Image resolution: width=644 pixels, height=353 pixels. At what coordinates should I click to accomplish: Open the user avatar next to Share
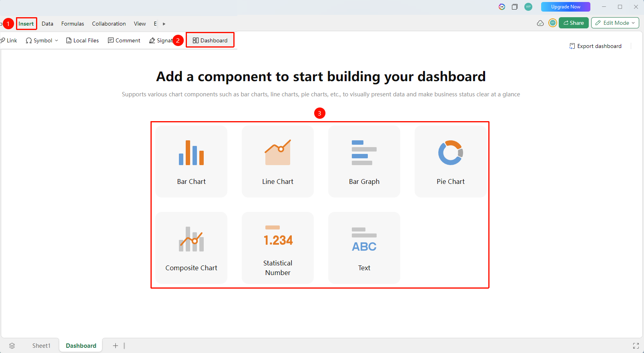coord(553,23)
